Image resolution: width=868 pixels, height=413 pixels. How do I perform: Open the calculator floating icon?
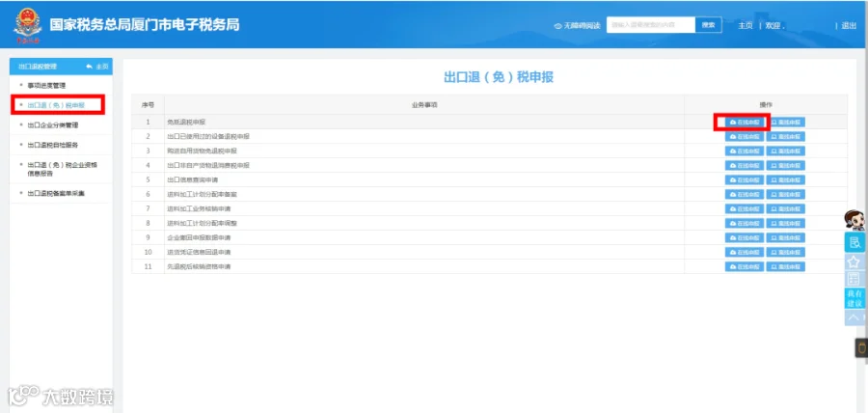click(854, 280)
